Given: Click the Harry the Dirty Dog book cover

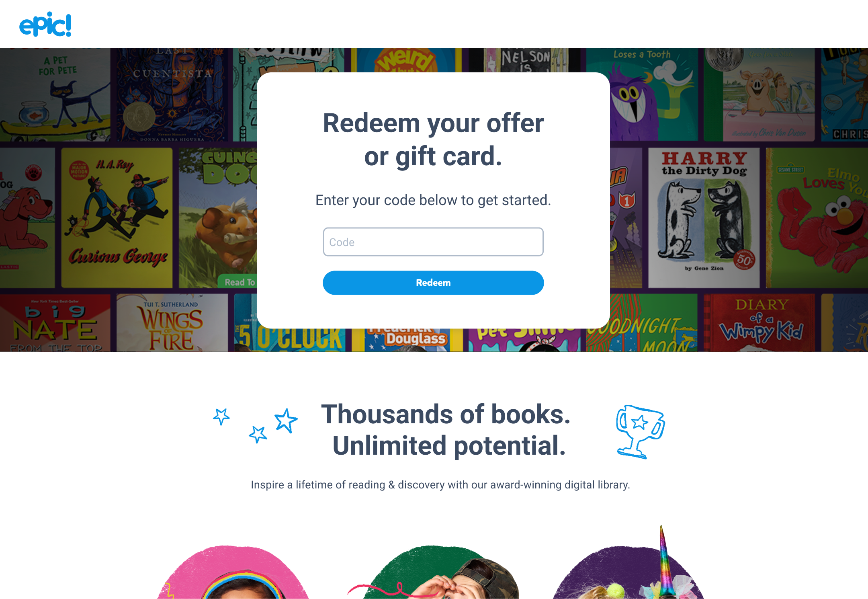Looking at the screenshot, I should tap(704, 217).
